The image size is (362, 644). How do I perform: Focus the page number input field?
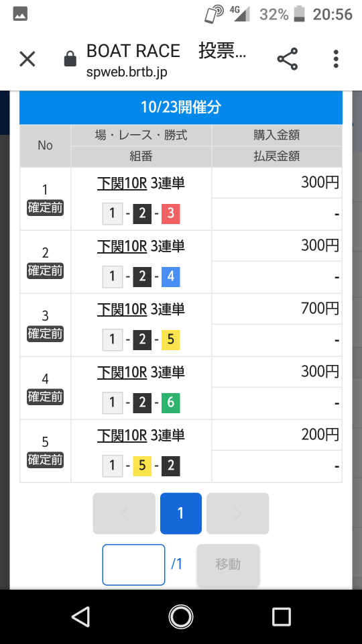point(134,565)
